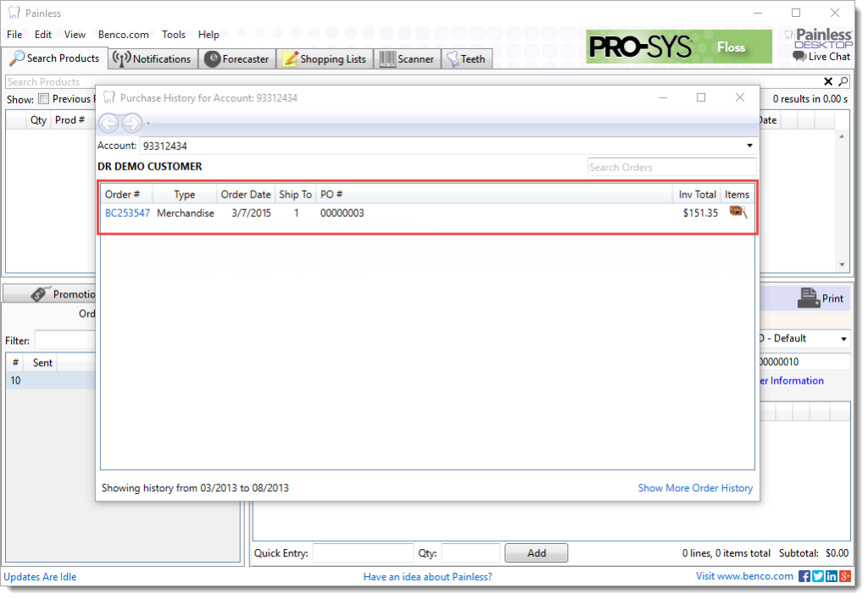Click the package icon in the Items column
Image resolution: width=868 pixels, height=599 pixels.
(x=737, y=213)
